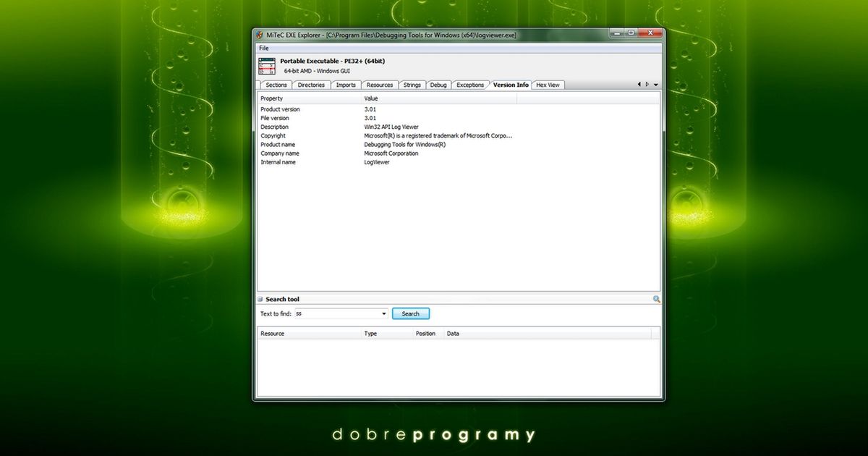
Task: Switch to the Sections tab
Action: pos(276,85)
